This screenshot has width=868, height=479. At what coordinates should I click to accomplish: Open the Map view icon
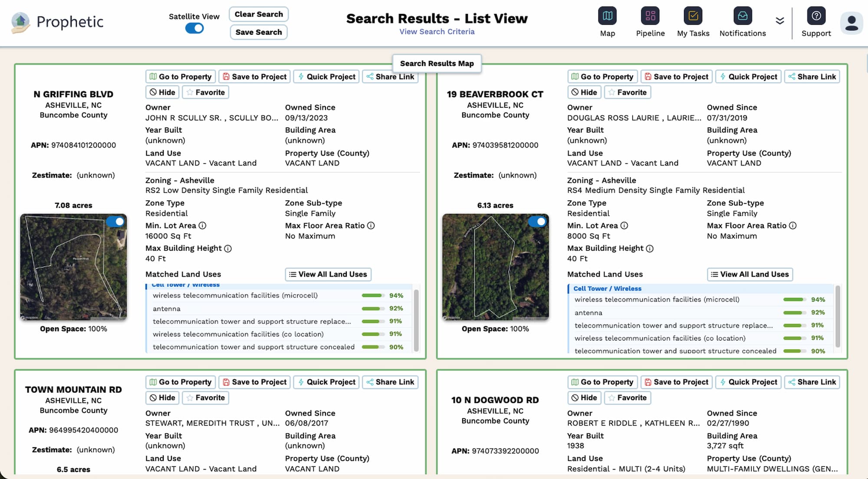pos(607,16)
